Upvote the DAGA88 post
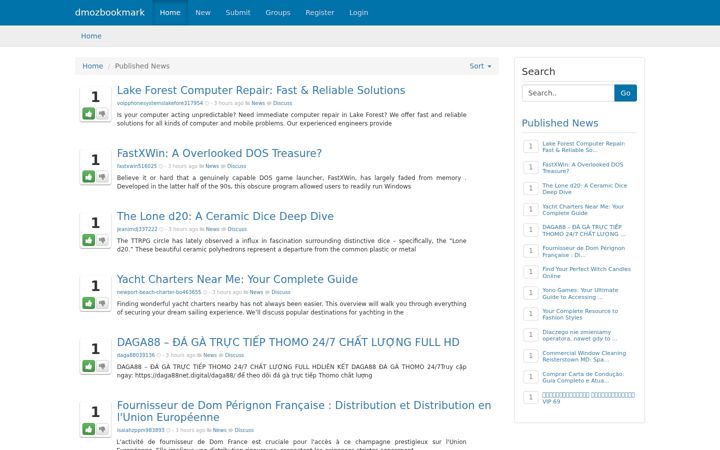Viewport: 720px width, 450px height. pyautogui.click(x=89, y=366)
